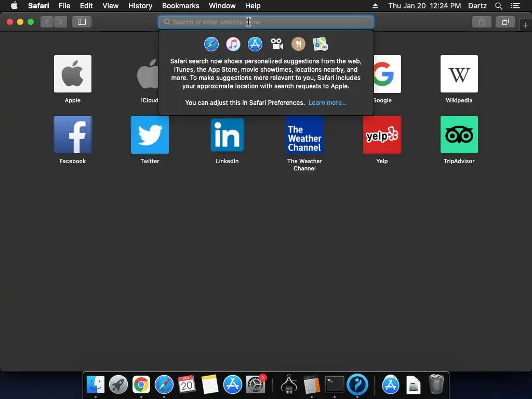Open the Trash in the Dock
The image size is (532, 399).
(436, 384)
